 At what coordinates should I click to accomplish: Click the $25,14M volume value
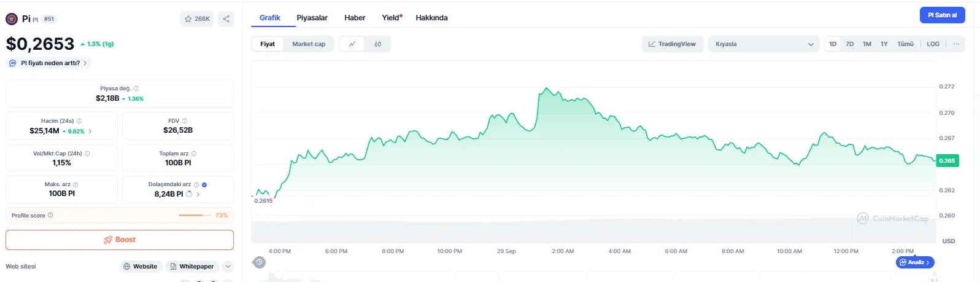44,131
